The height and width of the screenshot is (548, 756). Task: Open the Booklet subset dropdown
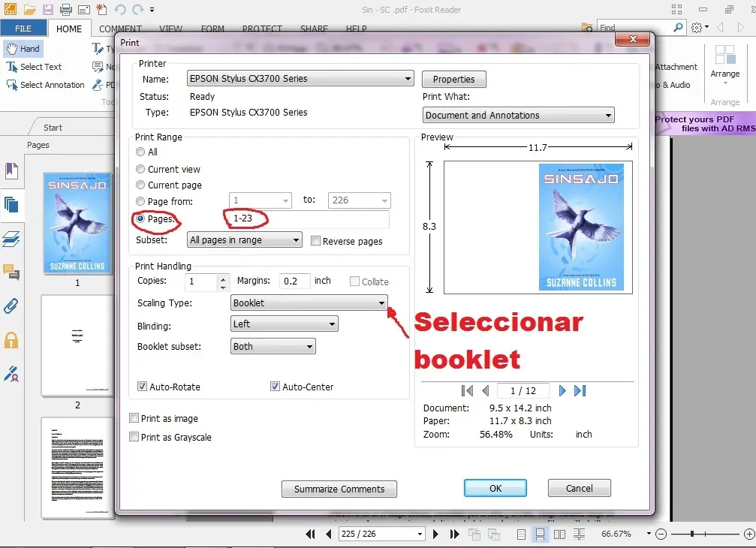273,347
